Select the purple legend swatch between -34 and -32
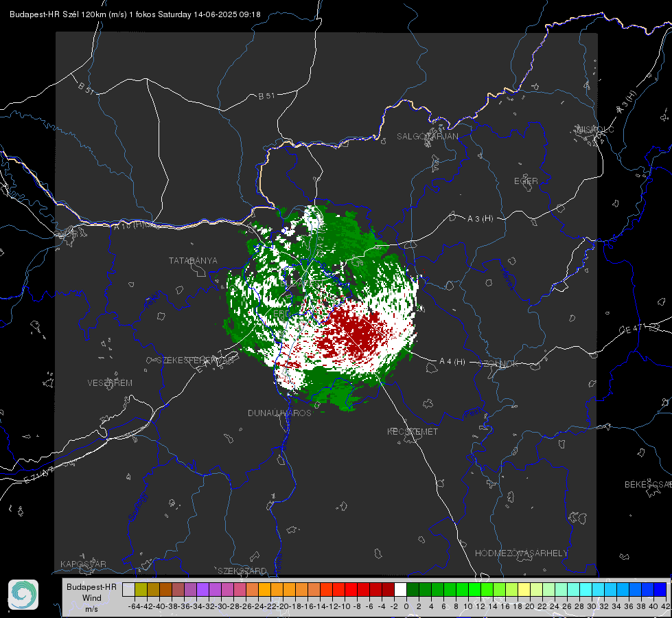The image size is (672, 618). [202, 589]
